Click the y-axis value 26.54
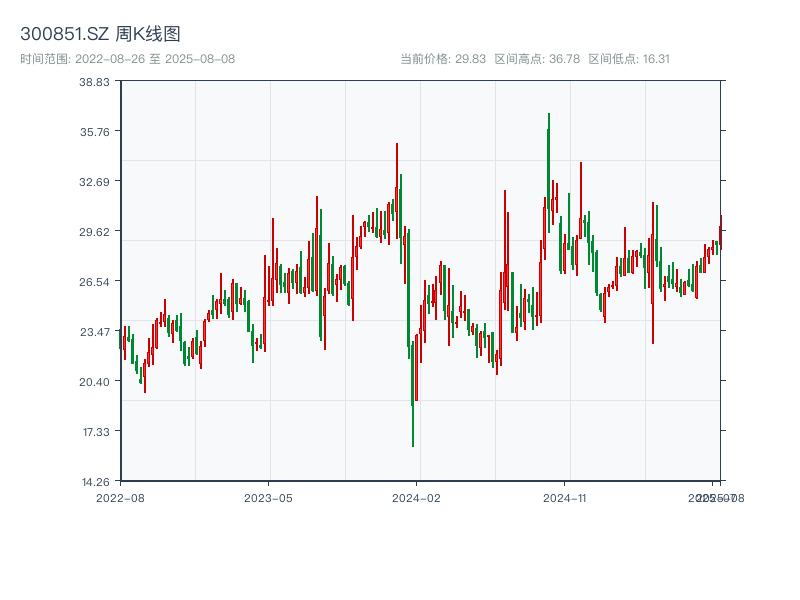Image resolution: width=800 pixels, height=600 pixels. click(x=94, y=282)
